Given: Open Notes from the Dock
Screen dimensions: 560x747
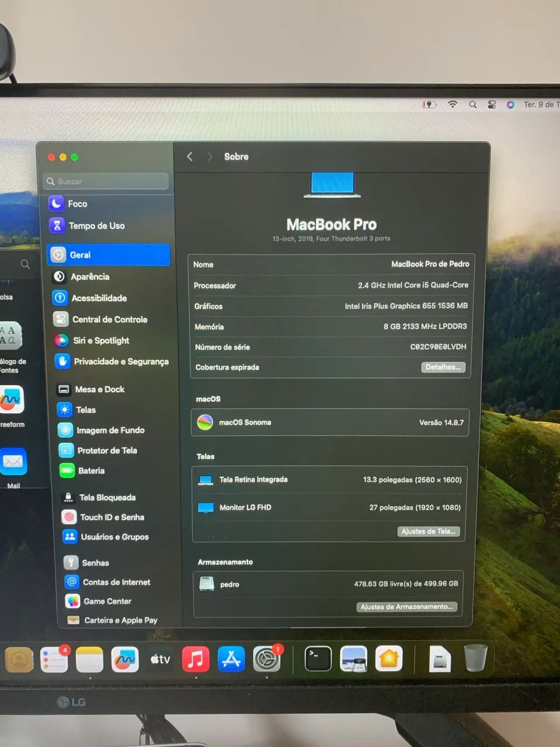Looking at the screenshot, I should (x=89, y=659).
